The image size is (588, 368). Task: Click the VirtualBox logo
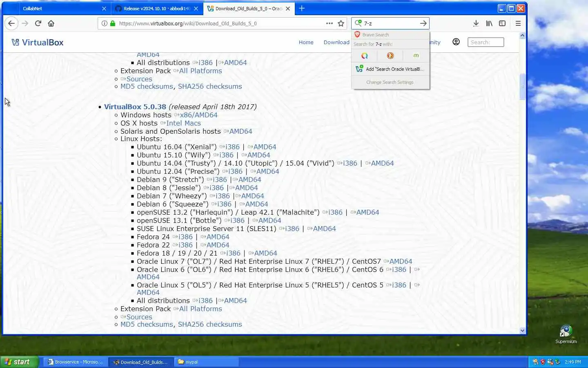pos(38,42)
